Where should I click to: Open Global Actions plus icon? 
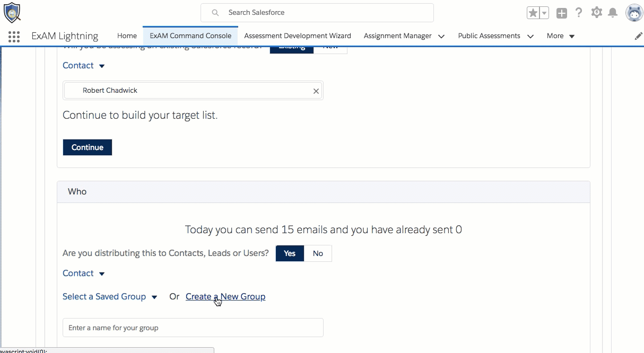(562, 13)
